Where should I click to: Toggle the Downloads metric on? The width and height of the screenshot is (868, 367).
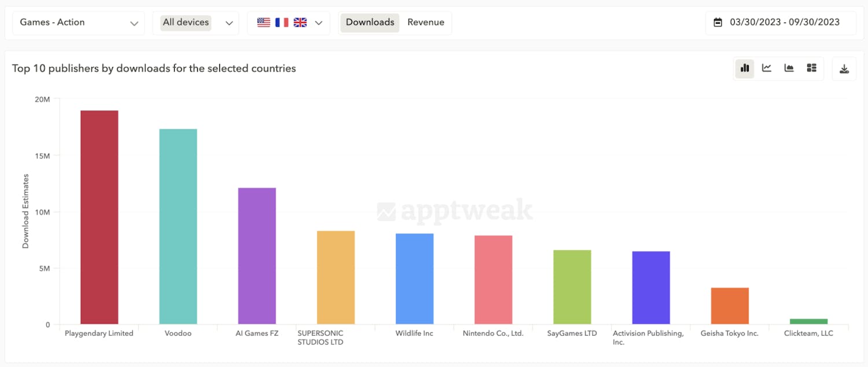tap(369, 23)
